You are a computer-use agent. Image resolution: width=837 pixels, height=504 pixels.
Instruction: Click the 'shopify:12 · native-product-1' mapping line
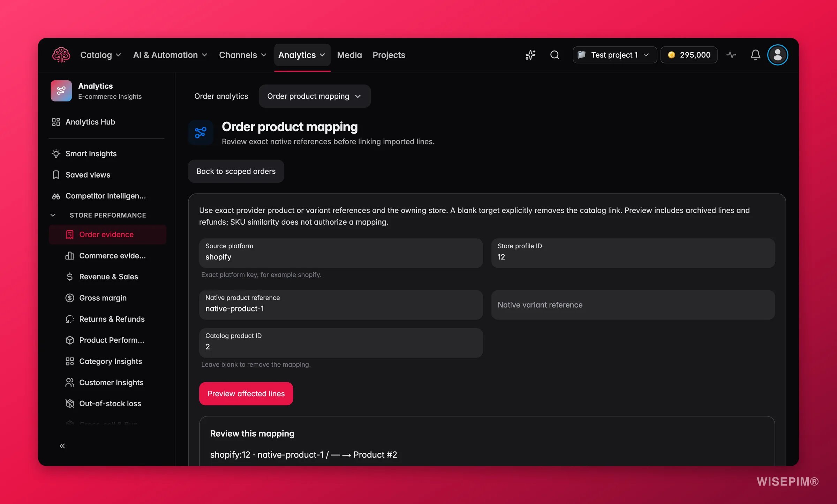pyautogui.click(x=303, y=455)
